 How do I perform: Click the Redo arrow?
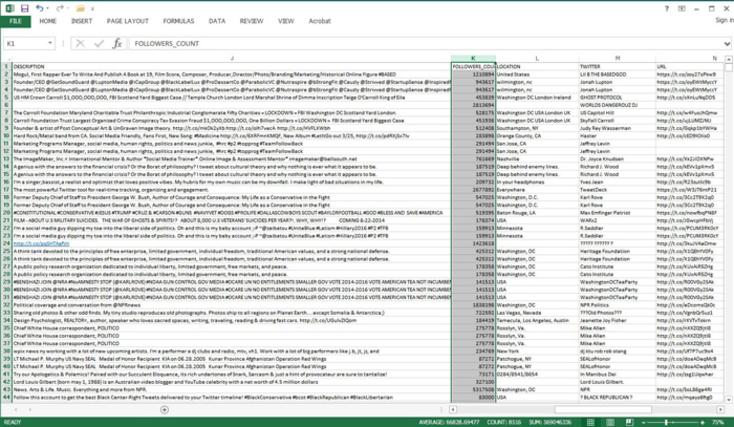(x=60, y=8)
